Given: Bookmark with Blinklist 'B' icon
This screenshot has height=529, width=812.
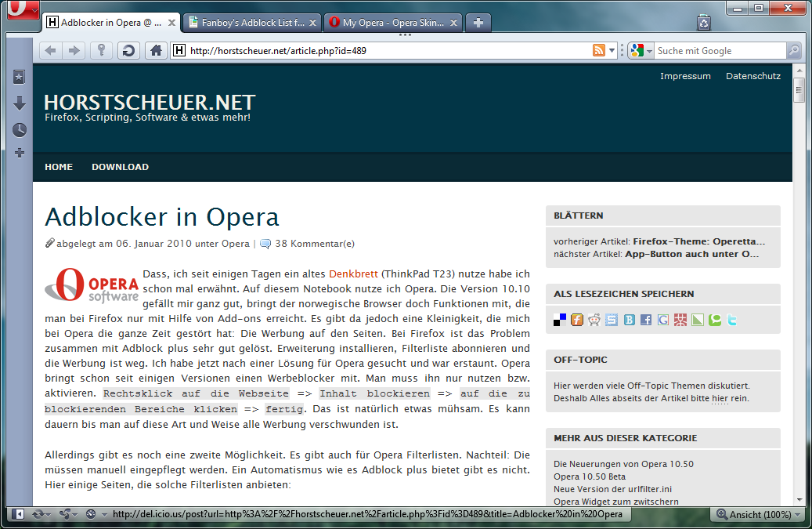Looking at the screenshot, I should click(x=629, y=320).
